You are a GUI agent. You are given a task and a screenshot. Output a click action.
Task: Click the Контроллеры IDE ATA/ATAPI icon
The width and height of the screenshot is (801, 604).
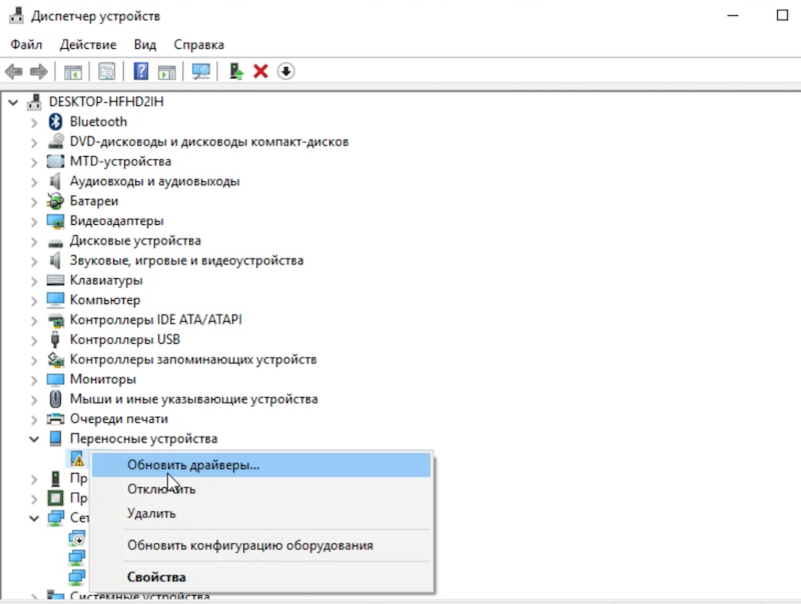55,320
